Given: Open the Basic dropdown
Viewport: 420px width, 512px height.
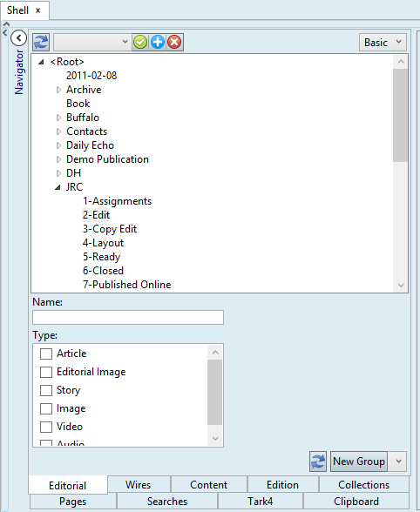Looking at the screenshot, I should pyautogui.click(x=383, y=42).
